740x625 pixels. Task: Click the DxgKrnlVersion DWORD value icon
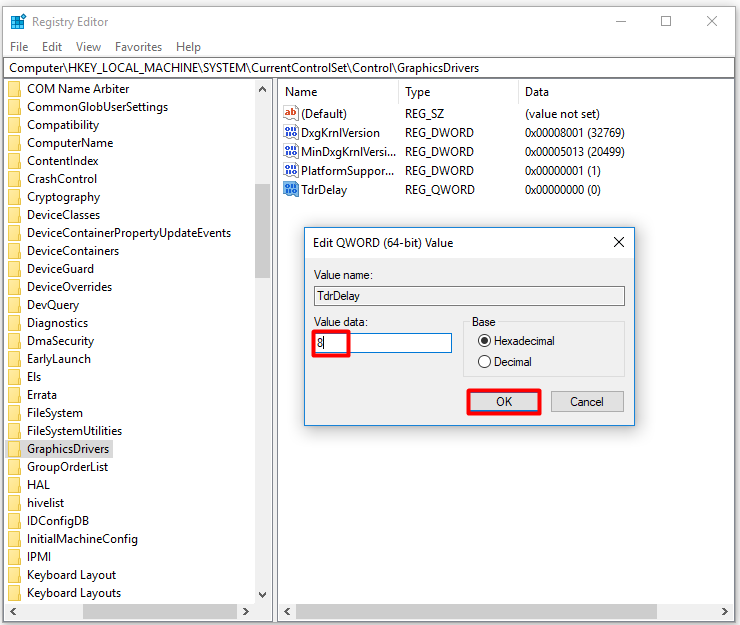tap(291, 132)
